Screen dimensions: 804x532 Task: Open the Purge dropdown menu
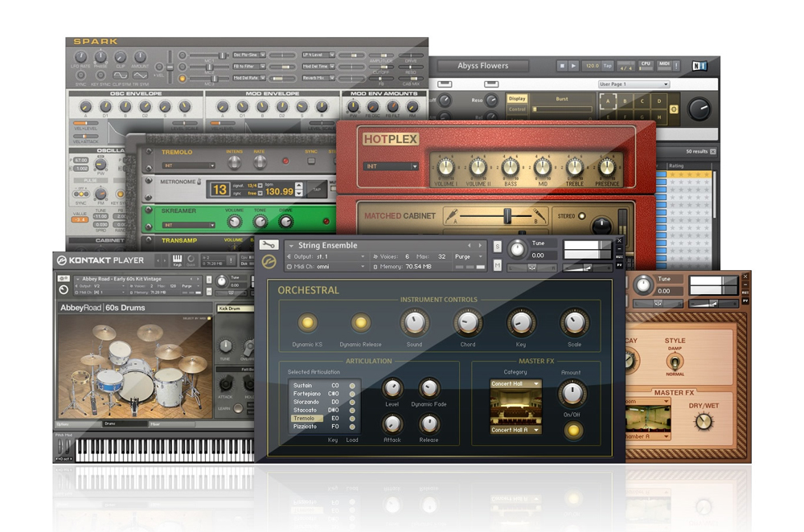470,256
